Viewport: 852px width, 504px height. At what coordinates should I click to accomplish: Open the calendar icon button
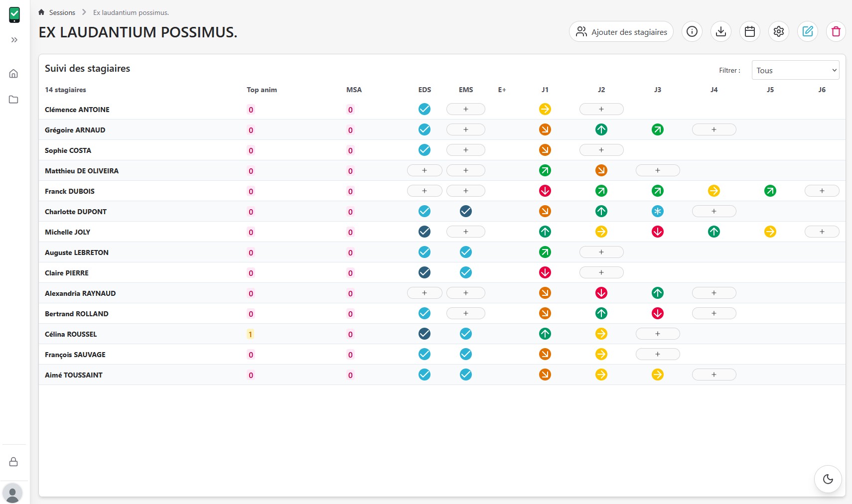point(749,32)
